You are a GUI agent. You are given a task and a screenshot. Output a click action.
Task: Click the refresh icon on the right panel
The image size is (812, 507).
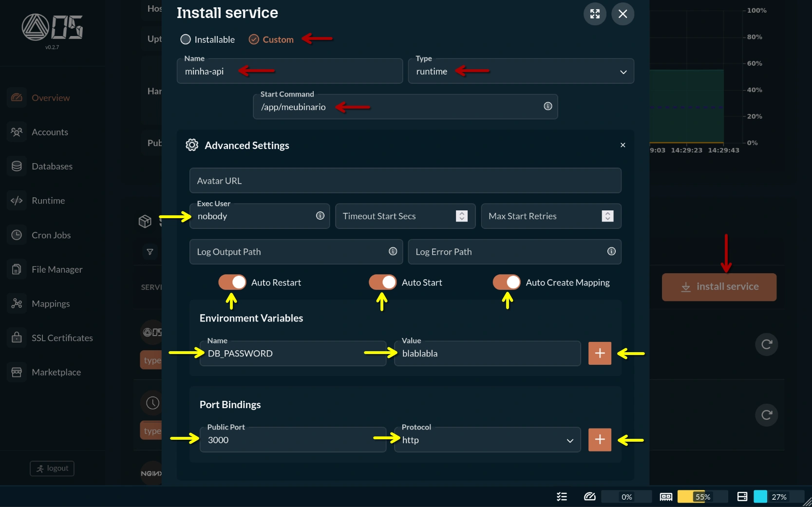[x=766, y=345]
